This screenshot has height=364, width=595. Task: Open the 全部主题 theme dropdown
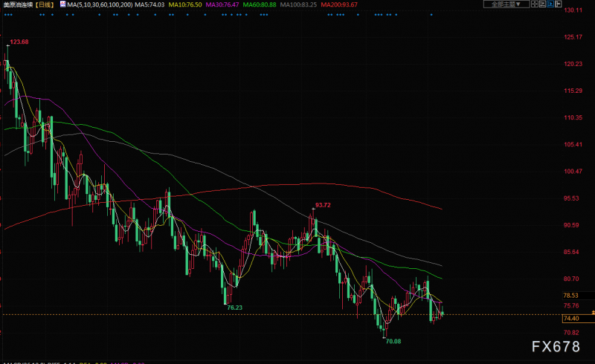tap(506, 4)
